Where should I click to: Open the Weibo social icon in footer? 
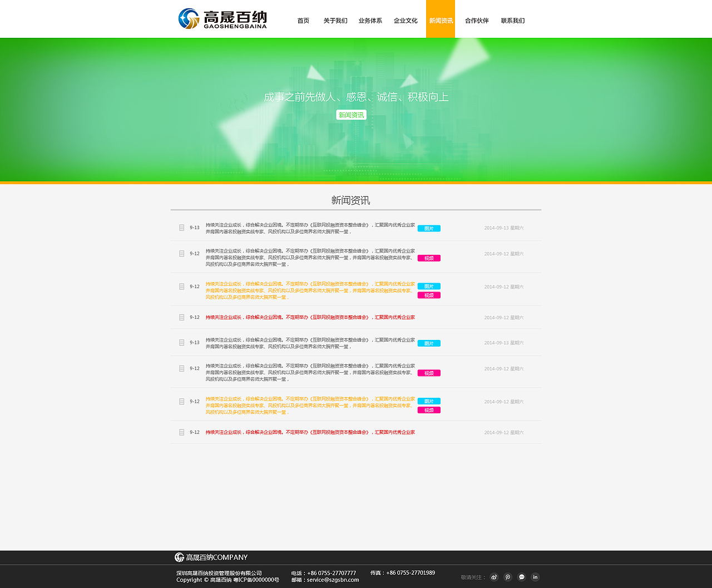pos(494,577)
